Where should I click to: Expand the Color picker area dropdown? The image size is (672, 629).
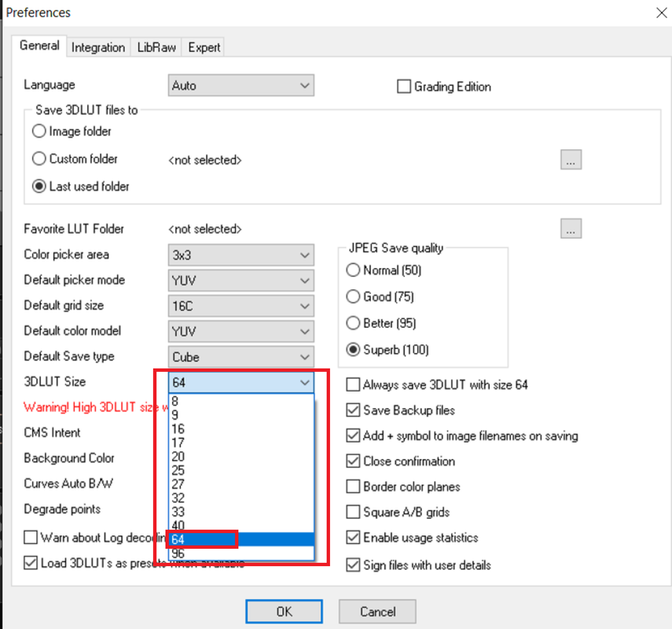241,255
